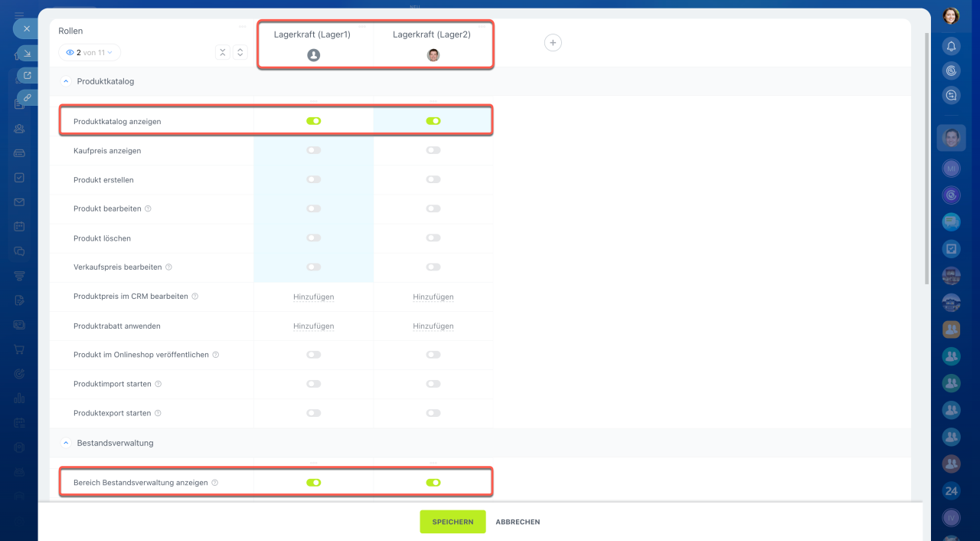Disable Bereich Bestandsverwaltung anzeigen for Lager1
The image size is (980, 541).
pyautogui.click(x=313, y=483)
